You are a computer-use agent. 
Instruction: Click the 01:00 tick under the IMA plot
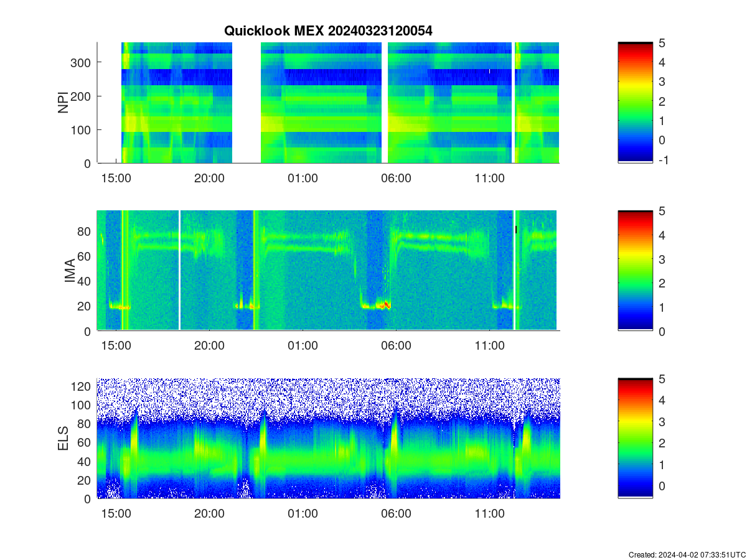303,346
